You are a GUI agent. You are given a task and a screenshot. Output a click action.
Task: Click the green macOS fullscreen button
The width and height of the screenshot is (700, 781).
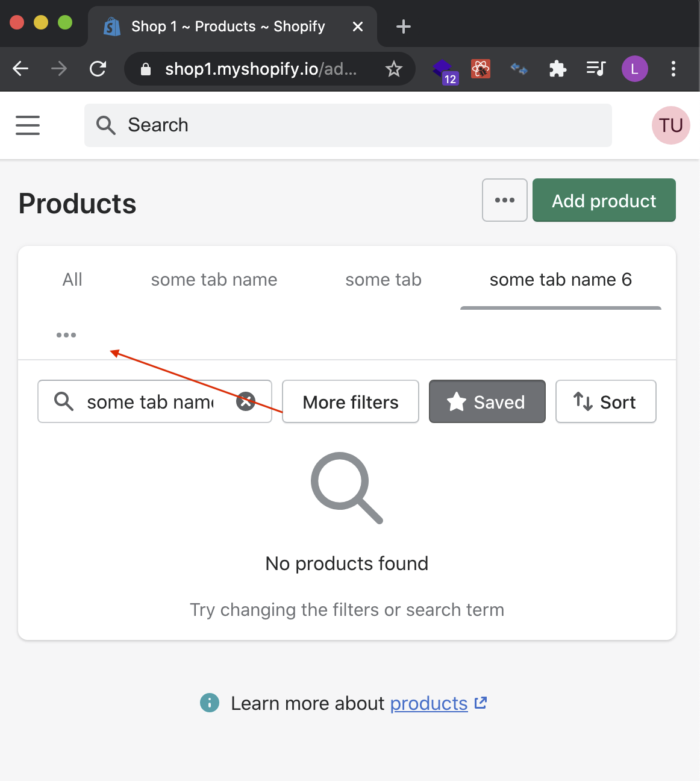tap(65, 23)
